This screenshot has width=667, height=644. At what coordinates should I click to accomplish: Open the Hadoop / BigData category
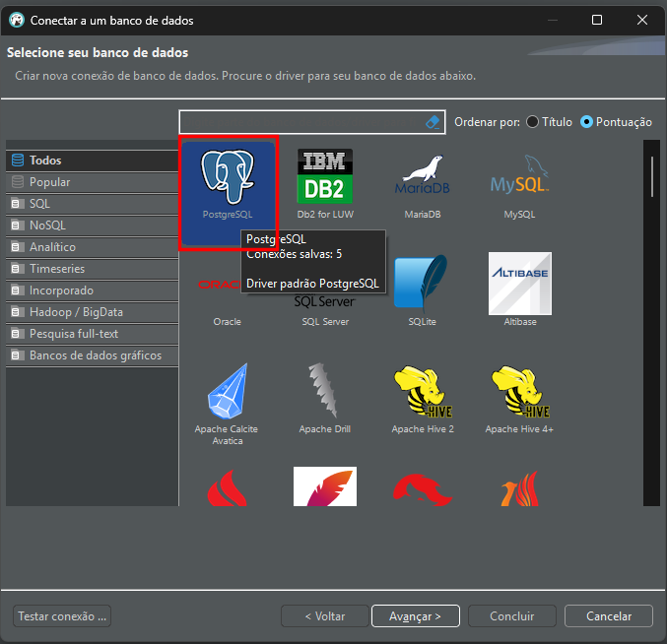click(x=76, y=312)
